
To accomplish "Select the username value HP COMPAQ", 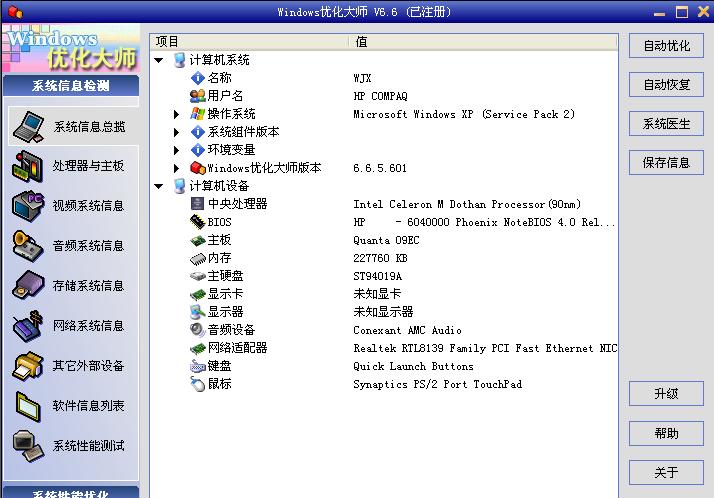I will 380,96.
